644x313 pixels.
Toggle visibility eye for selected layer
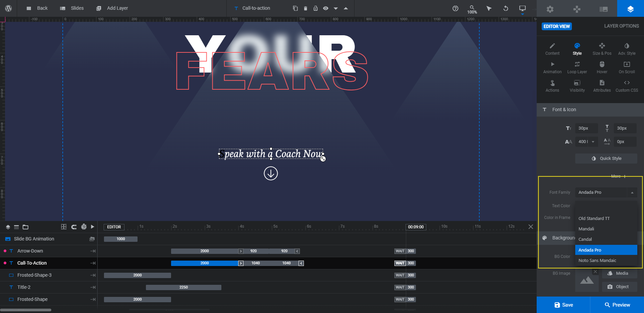326,8
